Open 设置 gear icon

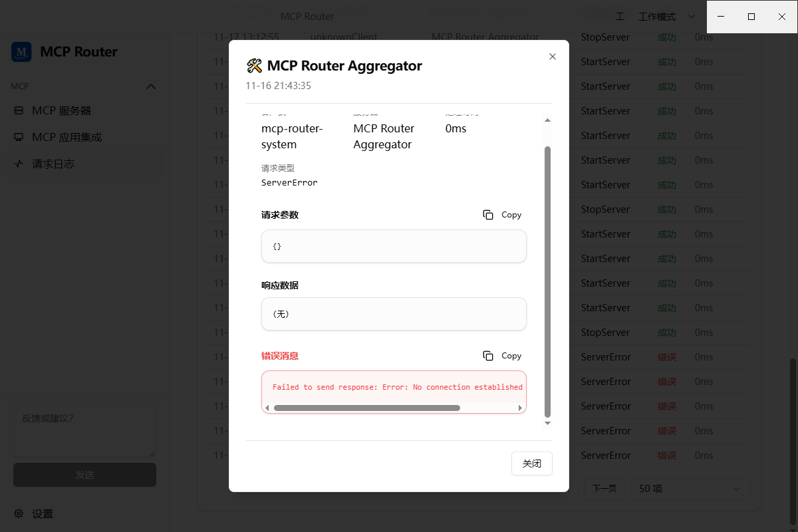coord(19,513)
